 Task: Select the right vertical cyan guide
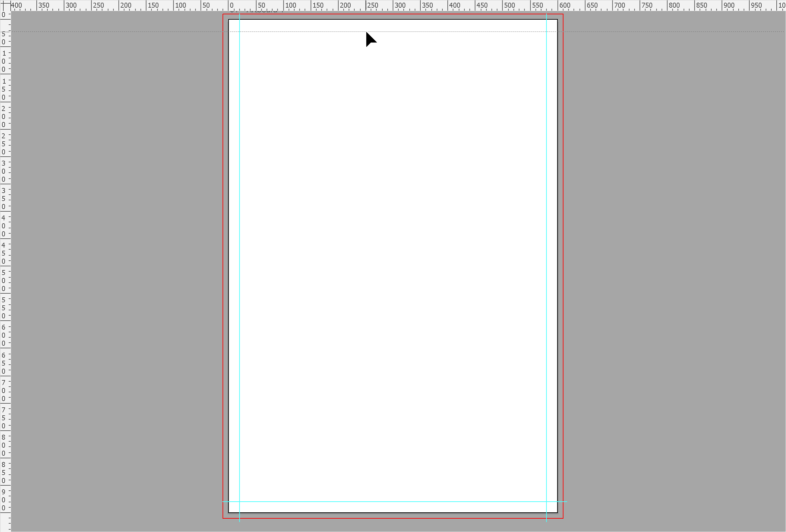(x=546, y=267)
